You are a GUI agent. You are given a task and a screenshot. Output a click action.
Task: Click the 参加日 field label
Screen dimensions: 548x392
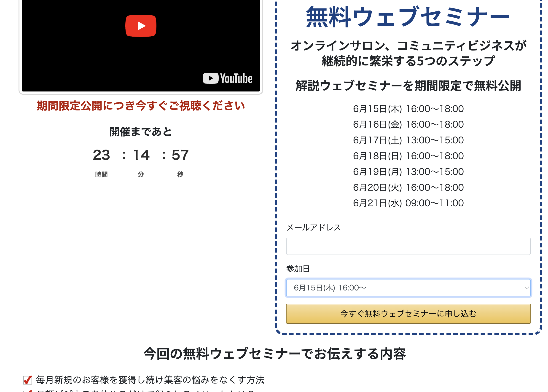pyautogui.click(x=298, y=269)
